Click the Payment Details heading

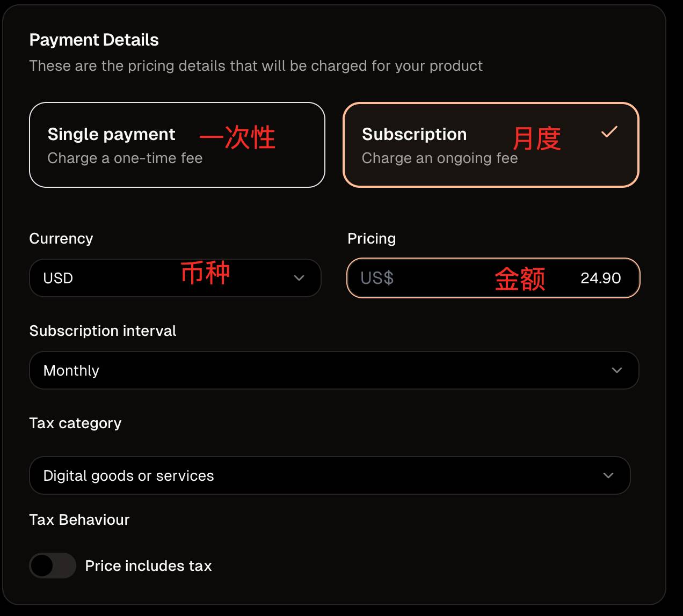tap(94, 40)
